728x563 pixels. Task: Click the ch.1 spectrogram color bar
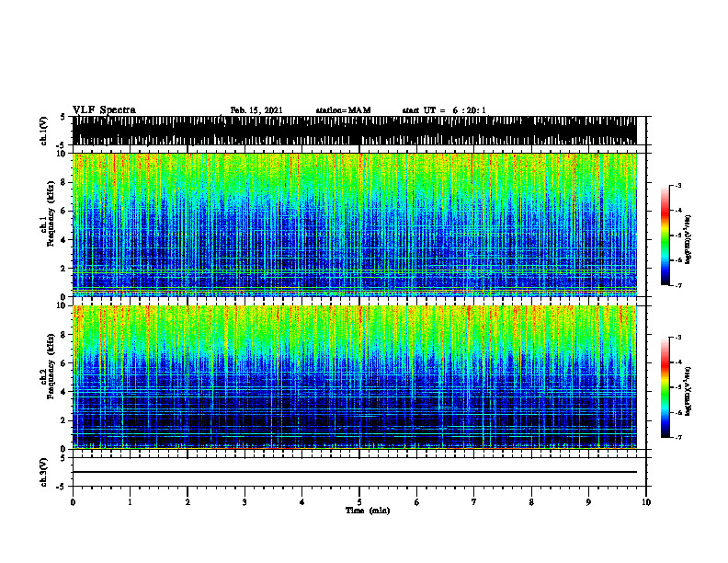[x=665, y=236]
